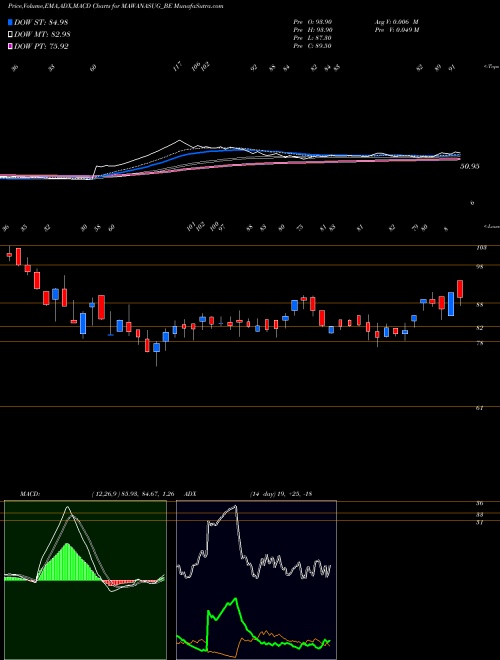Click the 103 price axis label
Image resolution: width=500 pixels, height=660 pixels.
(481, 248)
